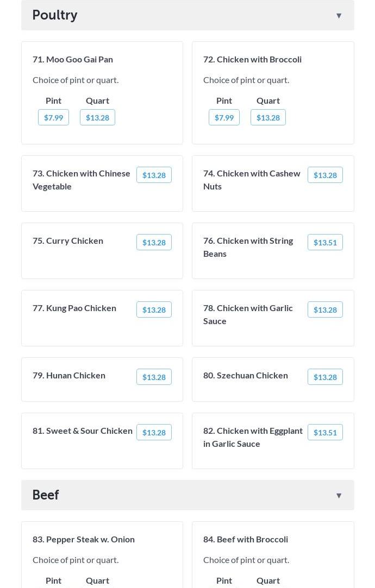The height and width of the screenshot is (588, 375).
Task: Open 84. Beef with Broccoli item
Action: (x=246, y=539)
